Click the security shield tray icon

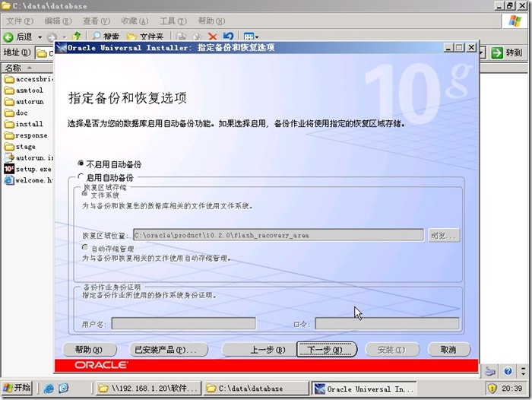click(492, 388)
